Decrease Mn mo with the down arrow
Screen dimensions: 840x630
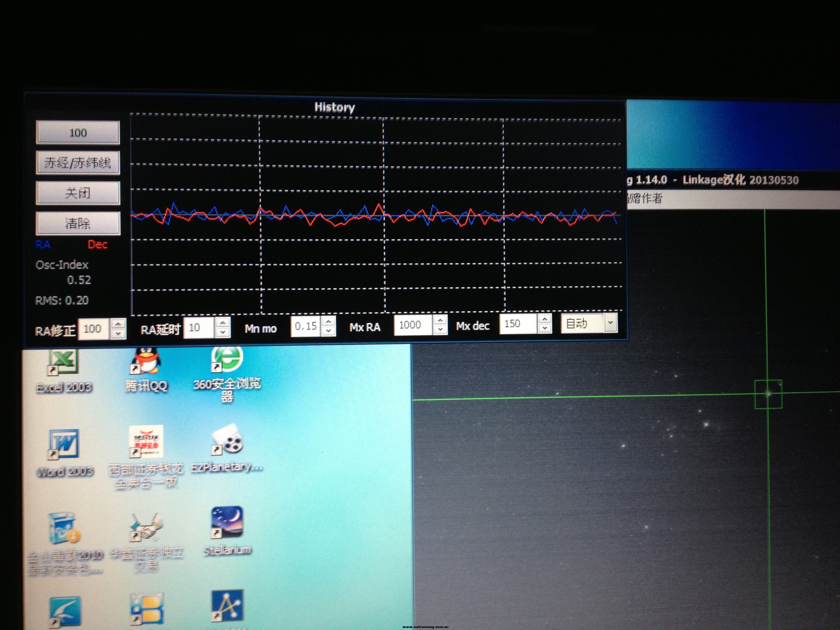[328, 331]
